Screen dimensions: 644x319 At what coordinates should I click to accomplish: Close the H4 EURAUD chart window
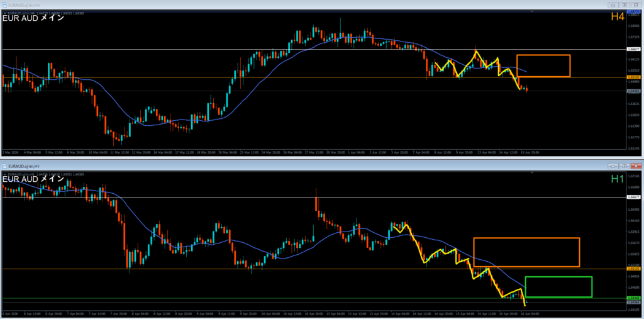coord(635,5)
